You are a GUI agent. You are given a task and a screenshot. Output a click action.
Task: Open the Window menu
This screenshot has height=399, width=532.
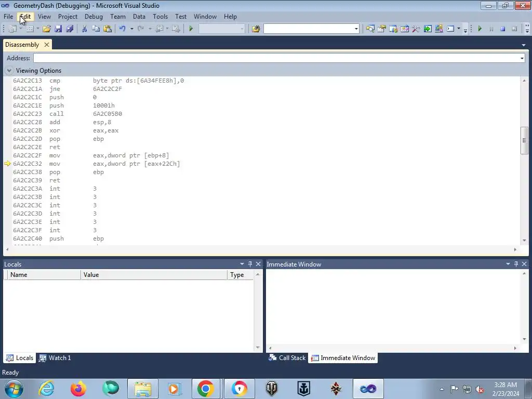[205, 16]
